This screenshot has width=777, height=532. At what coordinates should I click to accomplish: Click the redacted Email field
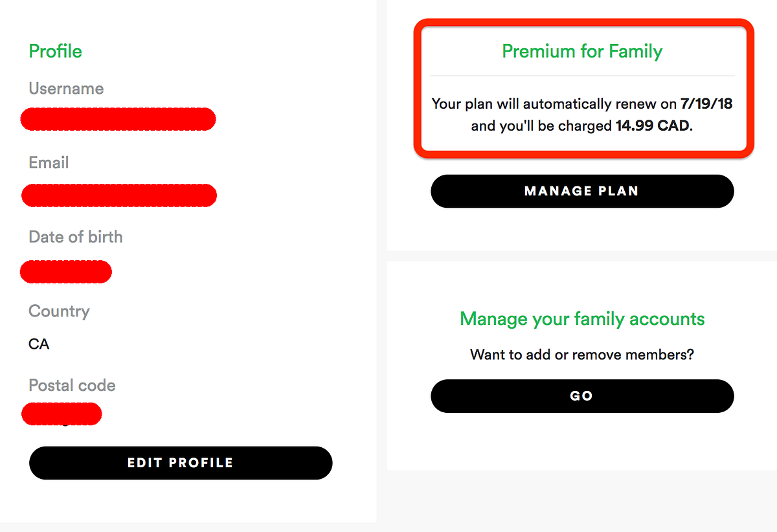point(118,195)
